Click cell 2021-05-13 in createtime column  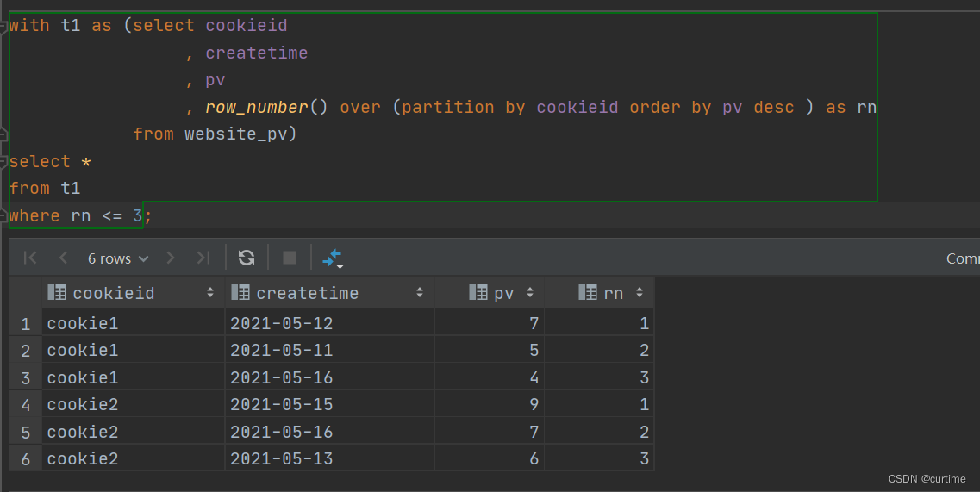point(329,459)
